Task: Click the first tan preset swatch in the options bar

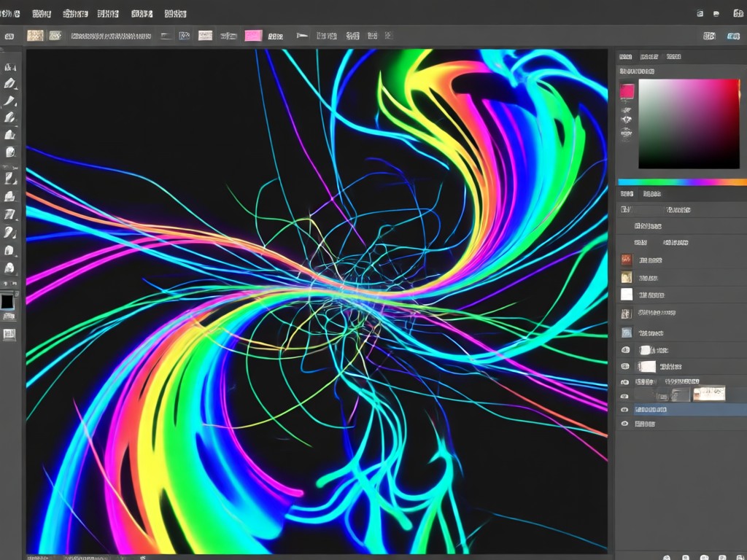Action: coord(35,36)
